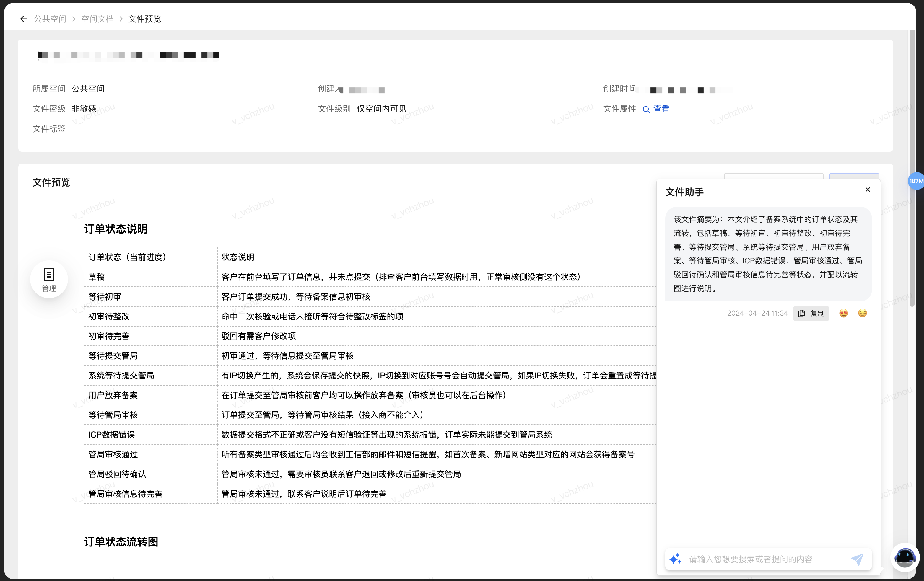Click the AI sparkle icon in input box

[675, 559]
